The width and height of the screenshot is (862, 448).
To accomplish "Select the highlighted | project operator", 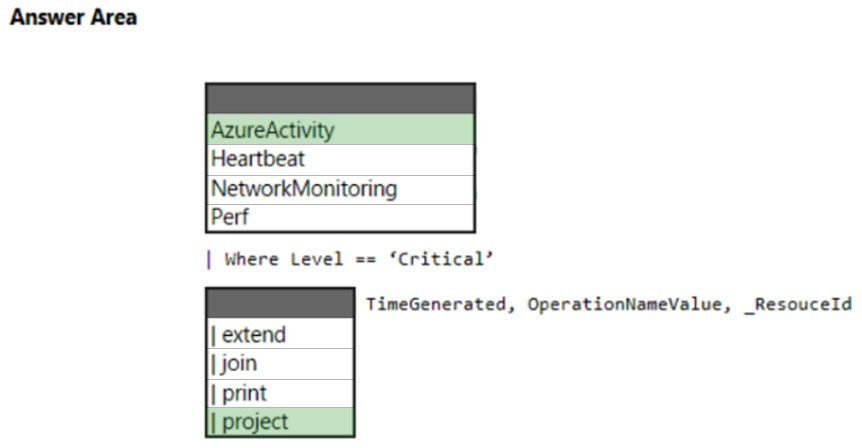I will click(280, 422).
